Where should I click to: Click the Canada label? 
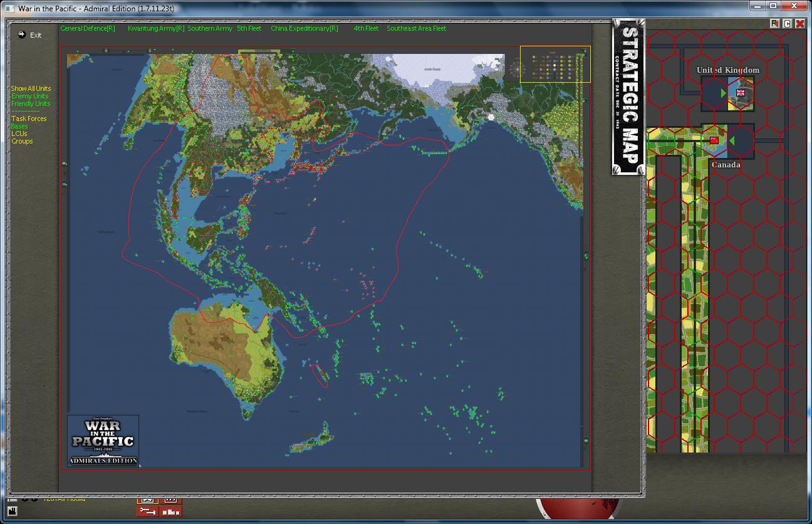coord(726,165)
